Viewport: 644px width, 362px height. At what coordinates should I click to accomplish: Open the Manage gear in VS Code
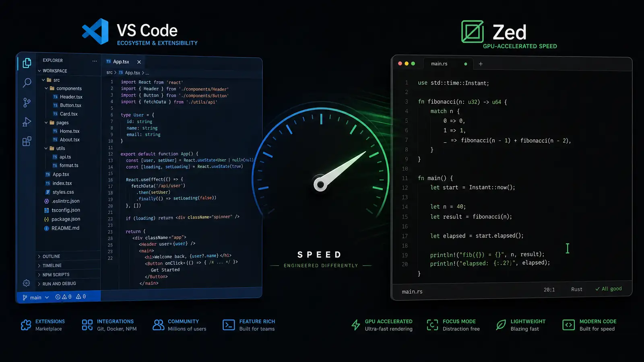(x=27, y=283)
